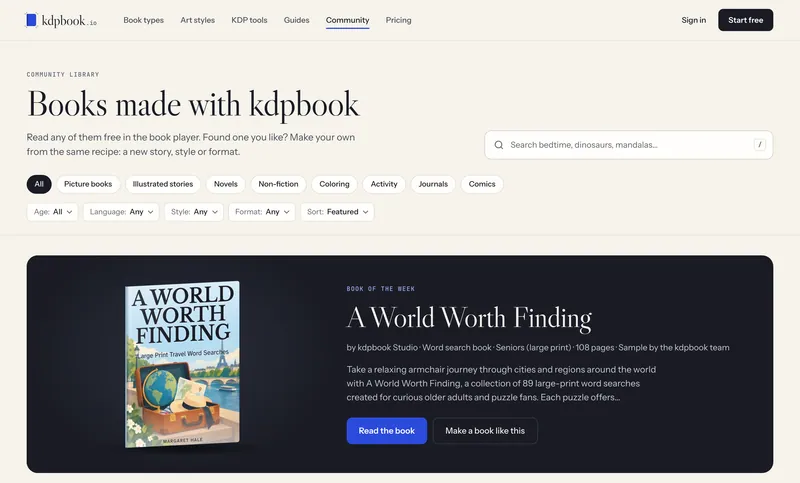800x483 pixels.
Task: Click the magnifier icon in the search box
Action: tap(498, 145)
